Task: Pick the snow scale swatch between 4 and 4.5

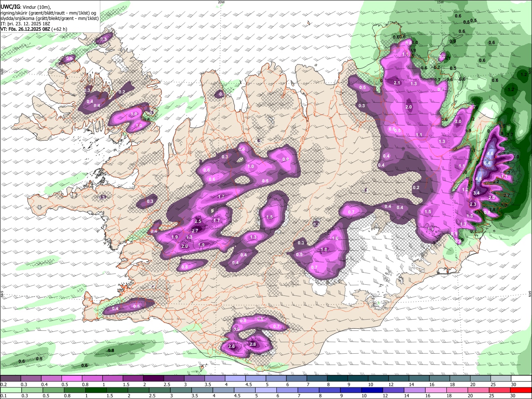Action: tap(235, 379)
